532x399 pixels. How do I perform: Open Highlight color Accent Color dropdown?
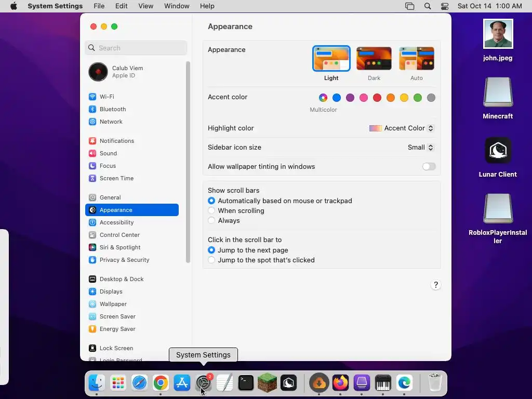coord(402,128)
